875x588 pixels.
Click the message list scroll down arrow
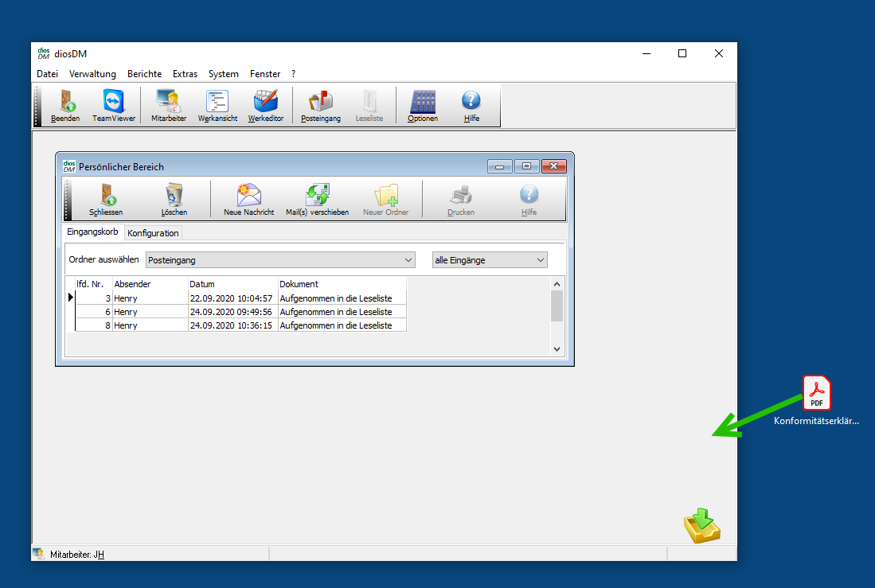point(557,349)
